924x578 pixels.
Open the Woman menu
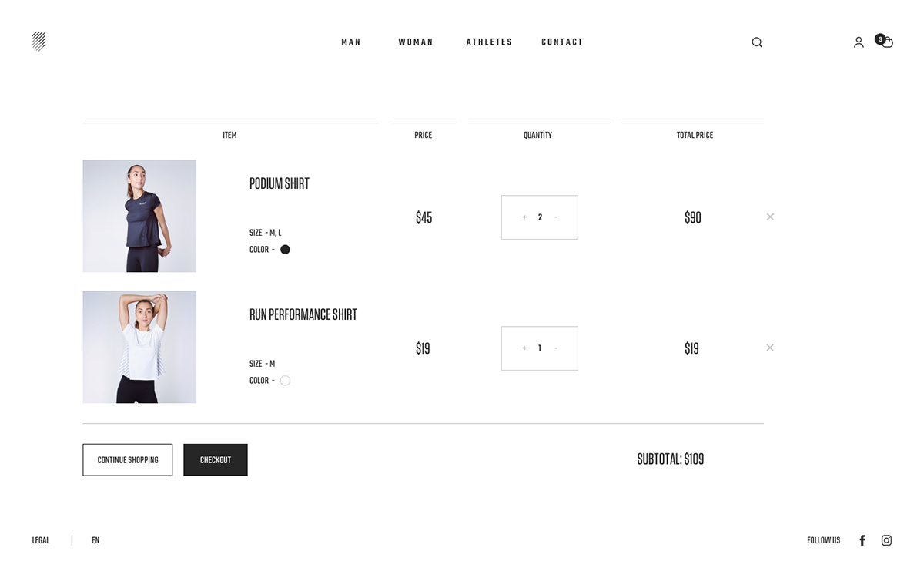pos(416,42)
